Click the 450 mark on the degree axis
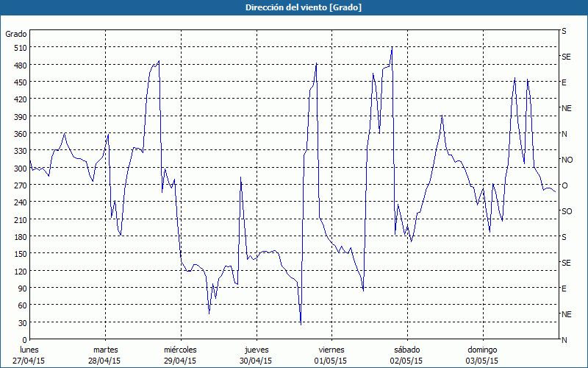This screenshot has height=368, width=588. click(x=18, y=82)
